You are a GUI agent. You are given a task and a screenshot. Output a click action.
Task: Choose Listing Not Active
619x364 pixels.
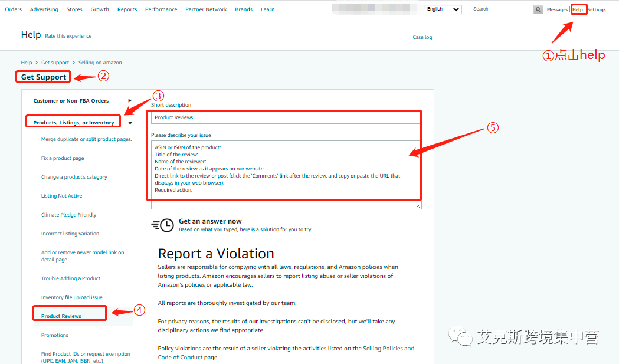[61, 196]
